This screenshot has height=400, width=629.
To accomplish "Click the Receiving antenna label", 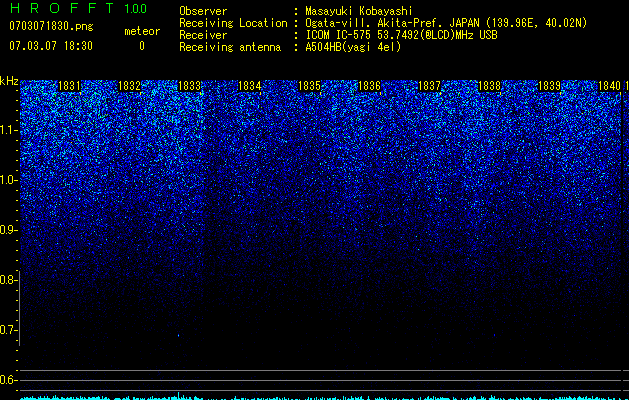I will [x=230, y=47].
